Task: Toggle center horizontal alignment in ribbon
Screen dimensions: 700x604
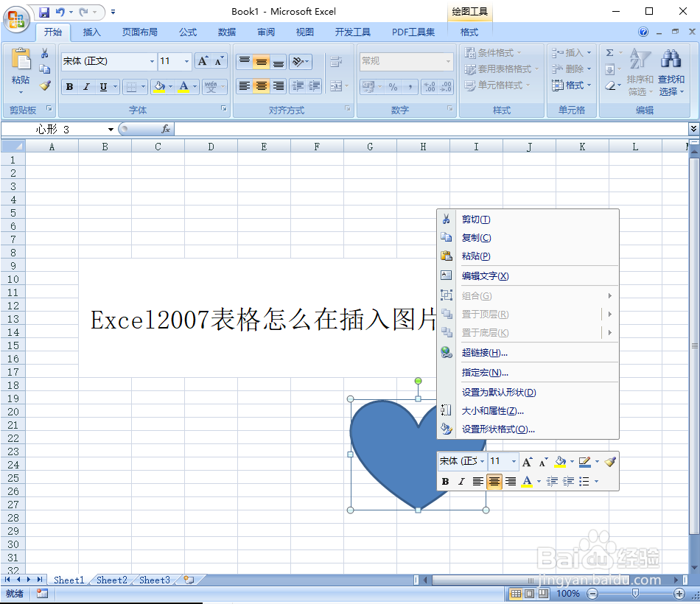Action: coord(262,86)
